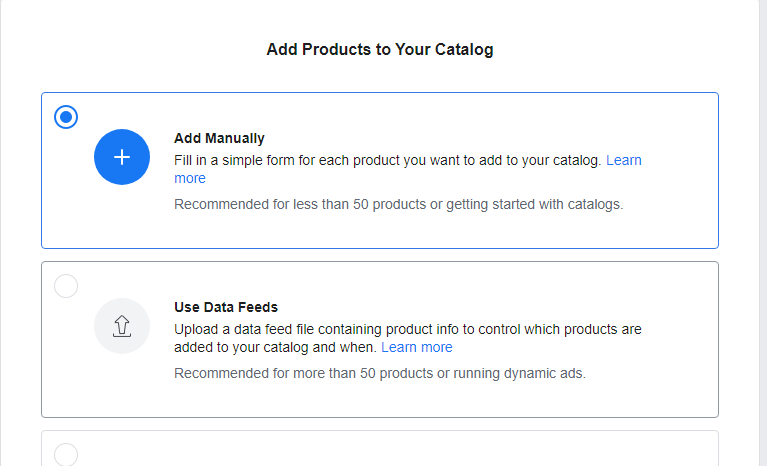Screen dimensions: 767x466
Task: Open Learn more link under Use Data Feeds
Action: 417,347
